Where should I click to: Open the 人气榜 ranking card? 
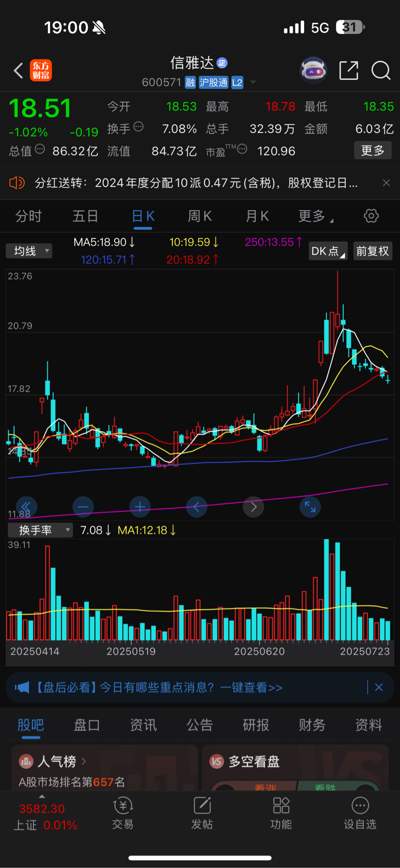point(104,767)
